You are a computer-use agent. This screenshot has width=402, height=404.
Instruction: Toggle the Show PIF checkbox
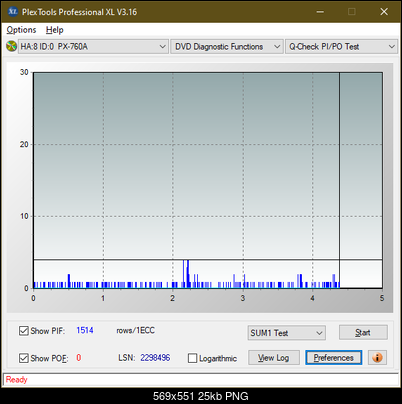[24, 331]
